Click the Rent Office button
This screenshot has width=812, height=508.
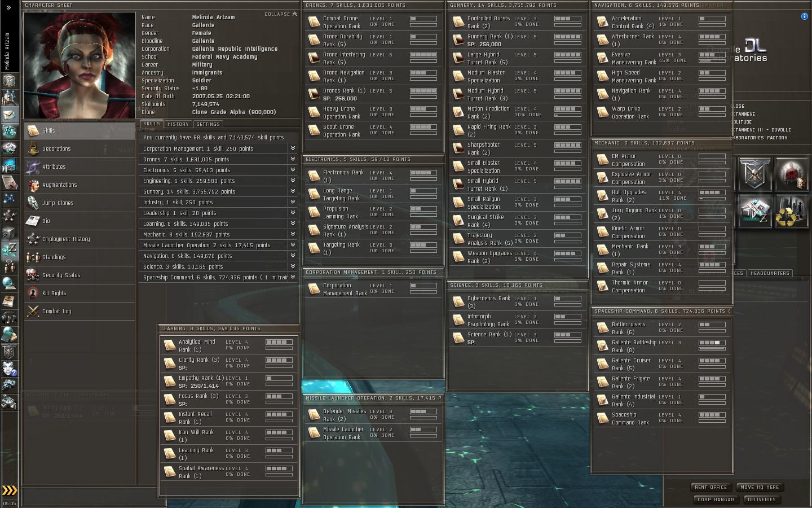click(x=711, y=487)
